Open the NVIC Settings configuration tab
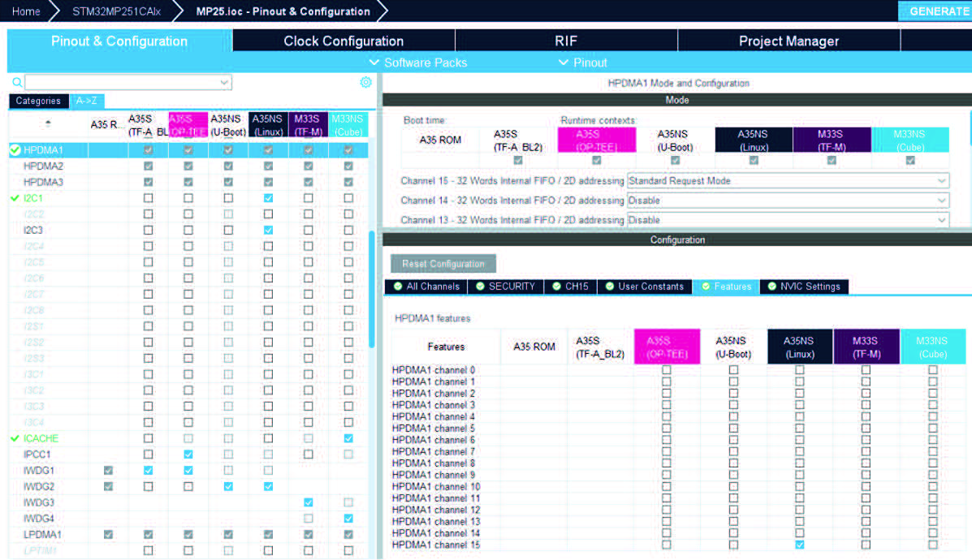The height and width of the screenshot is (560, 972). click(x=804, y=286)
